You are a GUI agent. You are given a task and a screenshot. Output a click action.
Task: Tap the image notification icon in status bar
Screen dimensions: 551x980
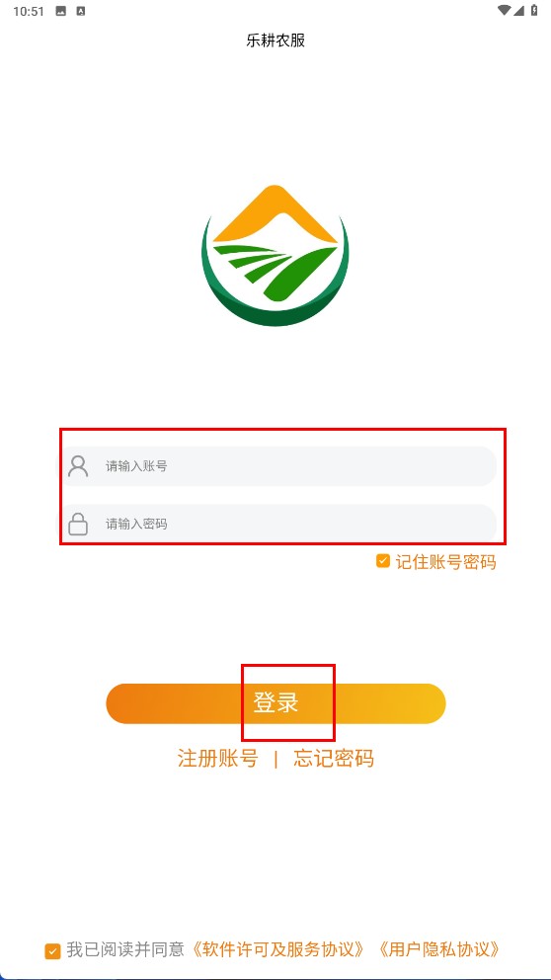point(60,11)
